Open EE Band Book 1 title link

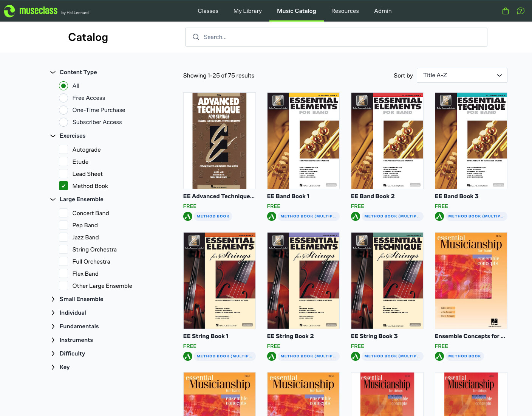click(x=288, y=196)
